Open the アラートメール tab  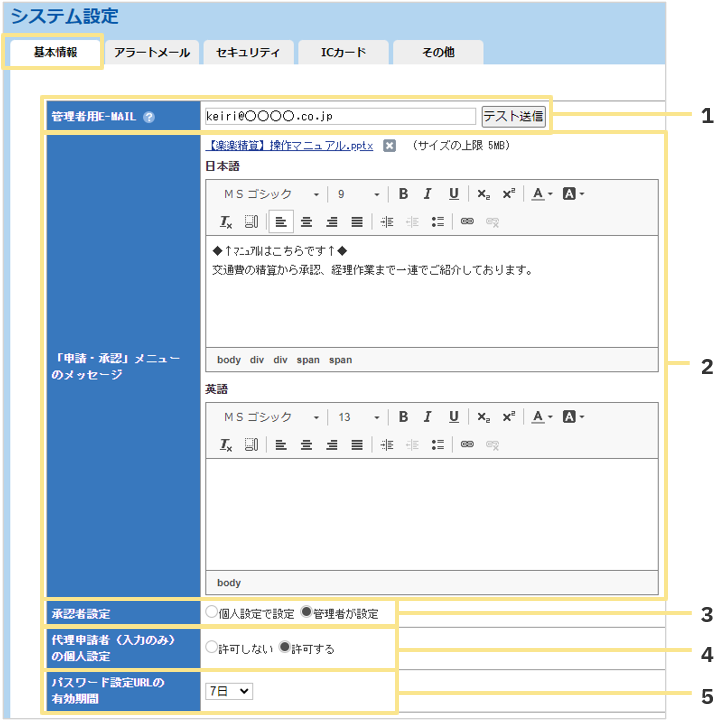[x=151, y=53]
